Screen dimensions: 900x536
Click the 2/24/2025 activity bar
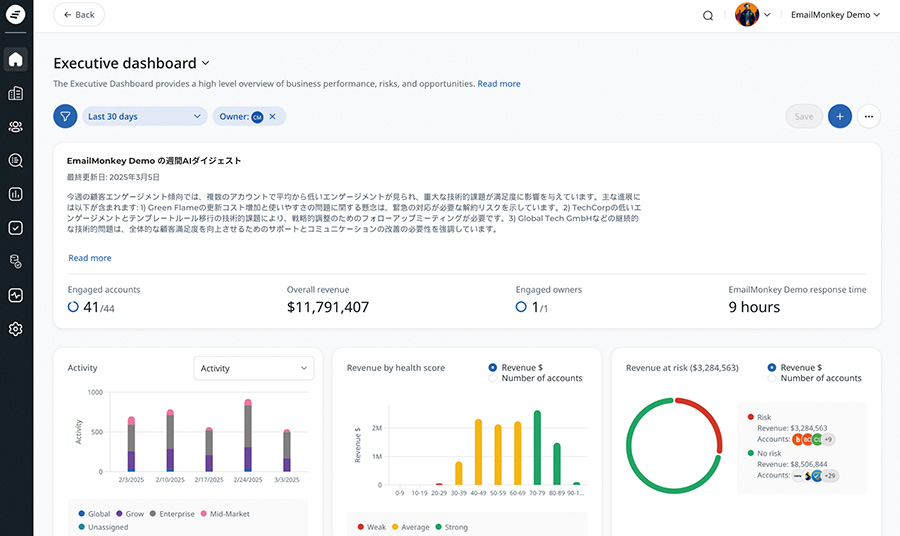click(x=248, y=435)
